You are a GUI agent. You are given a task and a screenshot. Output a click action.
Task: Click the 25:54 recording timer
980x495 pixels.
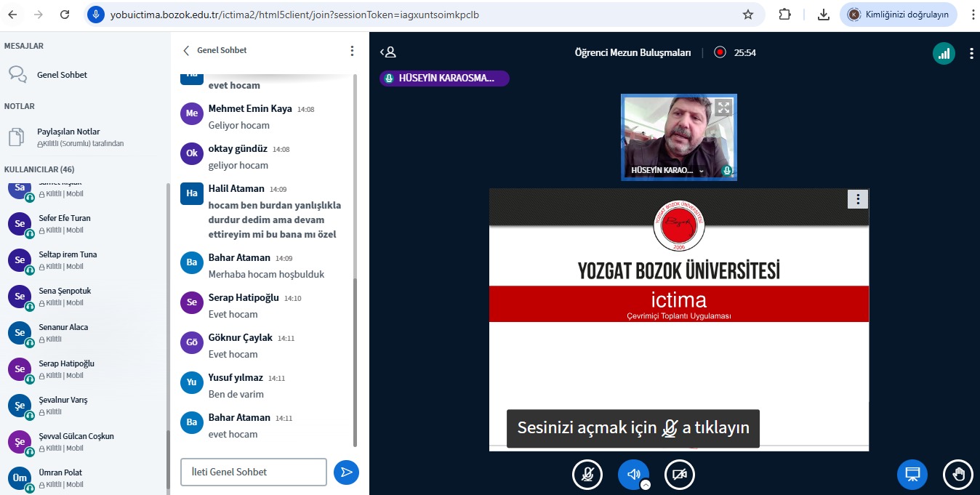click(745, 52)
